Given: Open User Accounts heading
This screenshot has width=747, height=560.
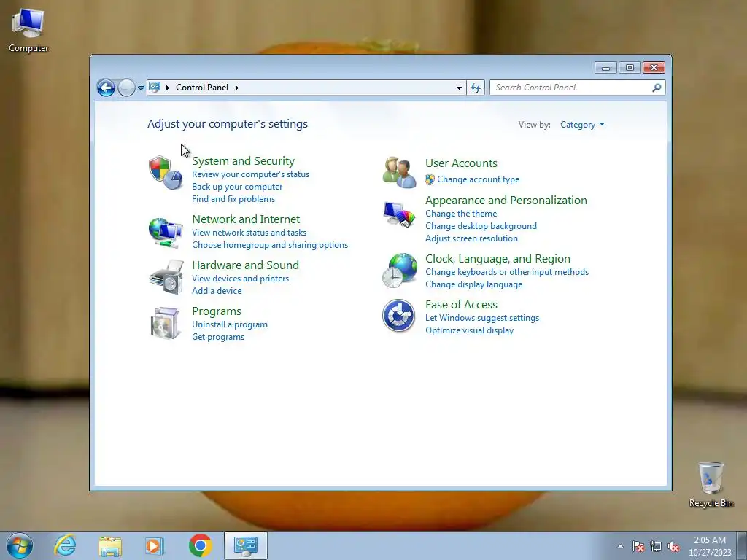Looking at the screenshot, I should 461,163.
